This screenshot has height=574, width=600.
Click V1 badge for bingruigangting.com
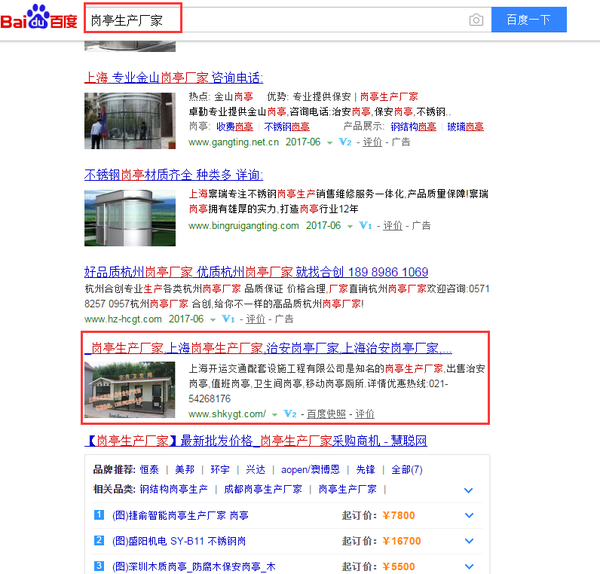tap(365, 225)
